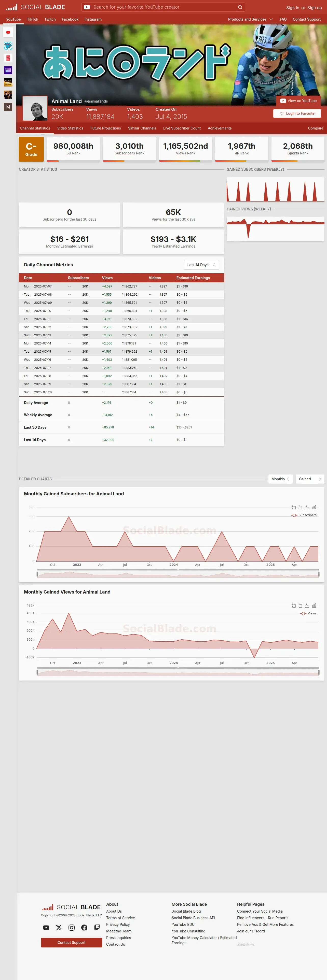Open Social Blade's X profile from footer
This screenshot has width=327, height=980.
point(59,928)
